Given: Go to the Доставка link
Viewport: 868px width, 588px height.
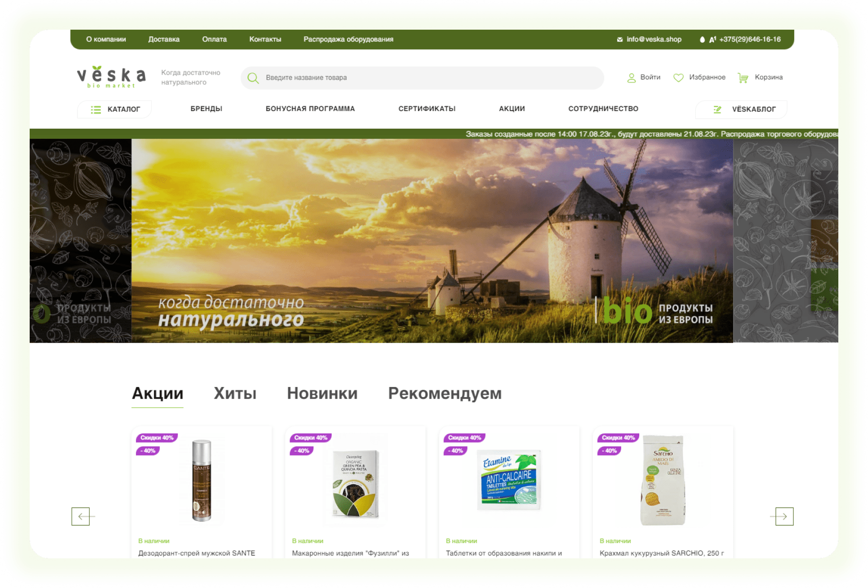Looking at the screenshot, I should tap(164, 39).
